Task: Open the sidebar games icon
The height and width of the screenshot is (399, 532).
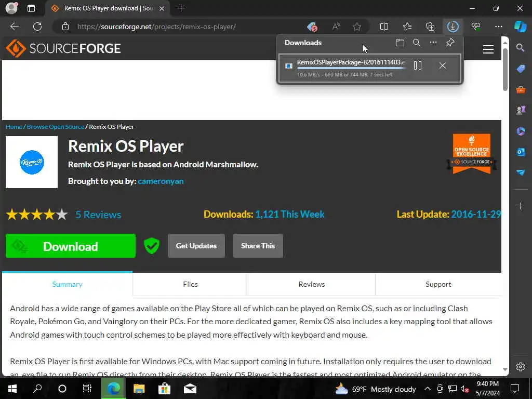Action: point(521,110)
